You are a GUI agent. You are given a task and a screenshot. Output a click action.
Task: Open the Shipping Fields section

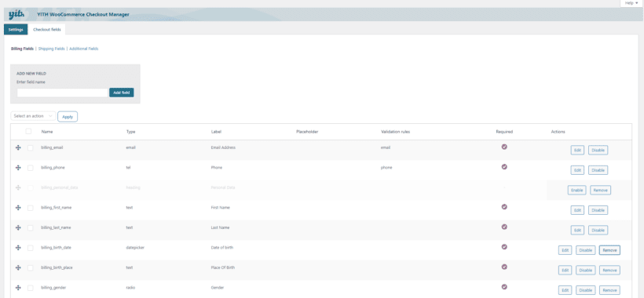tap(51, 49)
